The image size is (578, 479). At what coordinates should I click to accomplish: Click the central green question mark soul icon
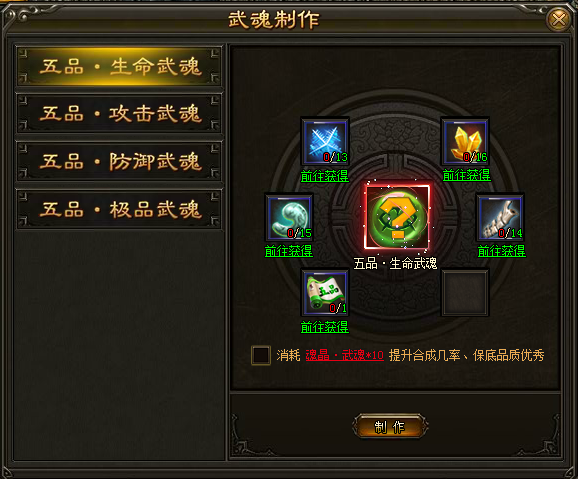pyautogui.click(x=397, y=217)
